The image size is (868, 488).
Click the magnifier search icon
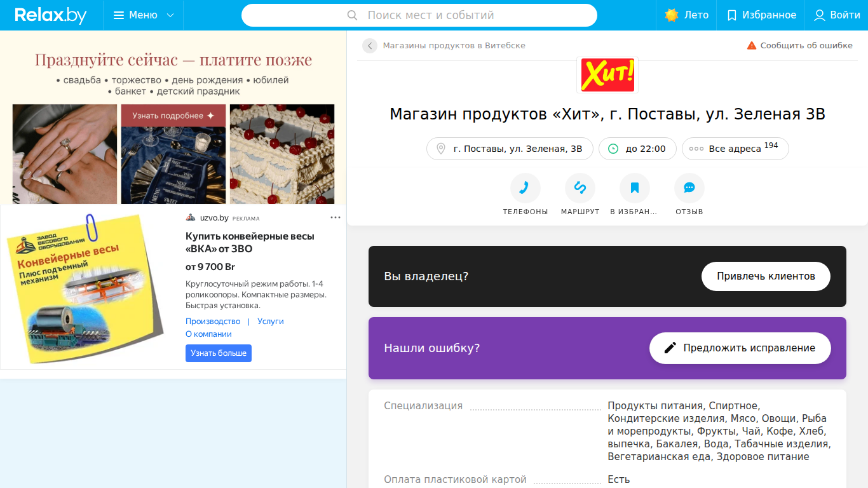click(353, 15)
